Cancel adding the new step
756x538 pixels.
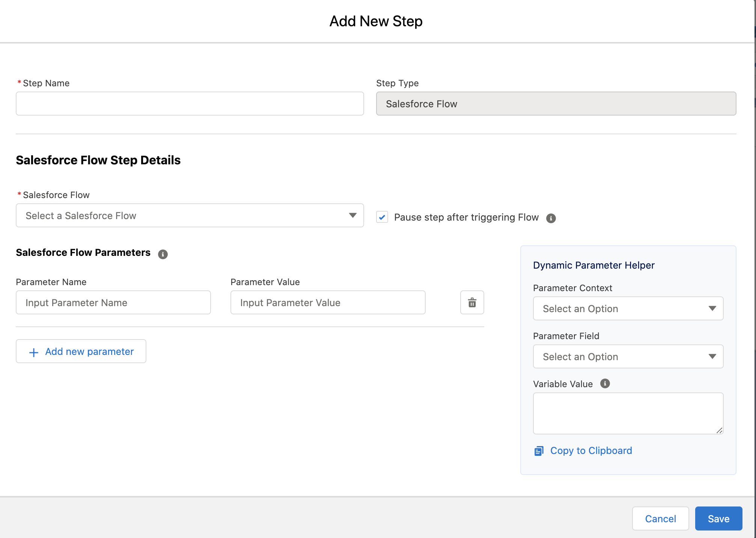tap(660, 518)
